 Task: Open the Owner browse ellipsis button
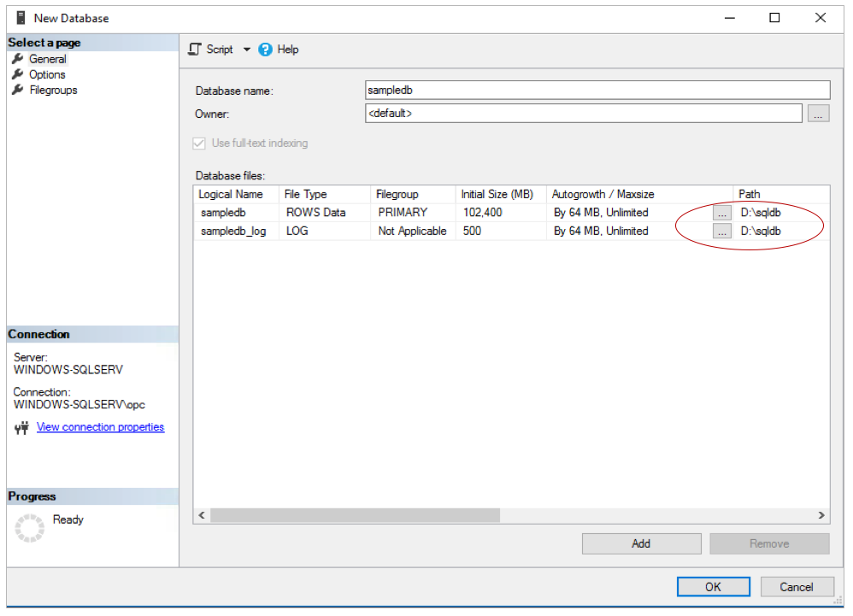(818, 113)
